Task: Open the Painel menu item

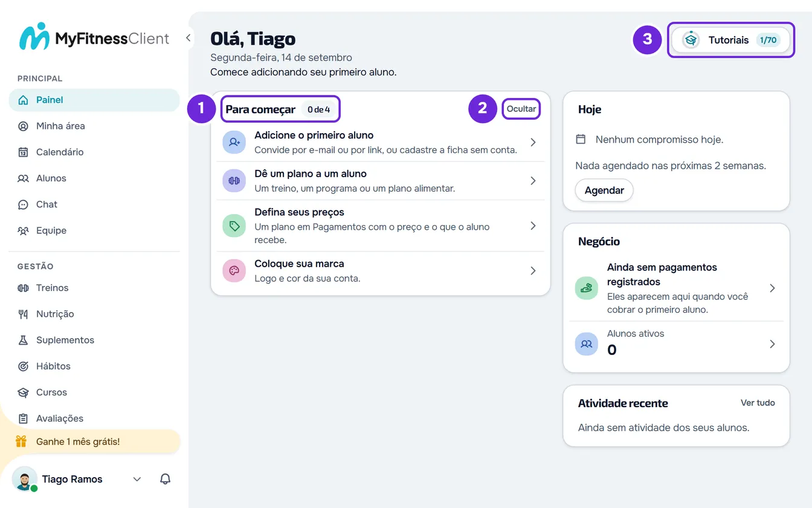Action: [94, 100]
